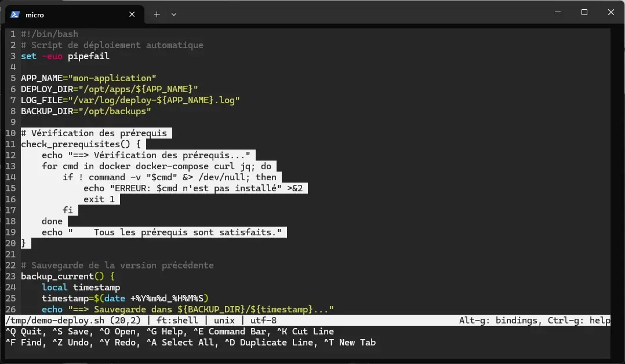The image size is (625, 364).
Task: Open the terminal tab dropdown chevron
Action: pyautogui.click(x=173, y=14)
